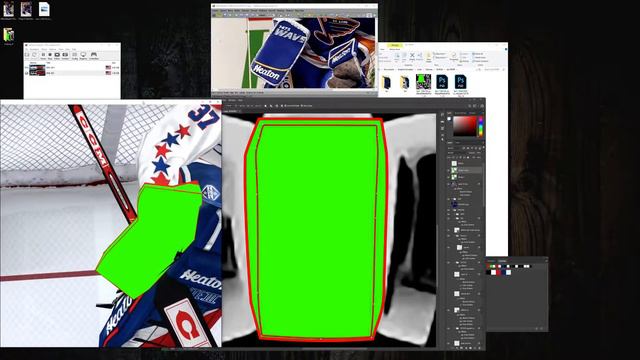Image resolution: width=640 pixels, height=360 pixels.
Task: Open the first hockey photo icon on the desktop
Action: [x=9, y=9]
